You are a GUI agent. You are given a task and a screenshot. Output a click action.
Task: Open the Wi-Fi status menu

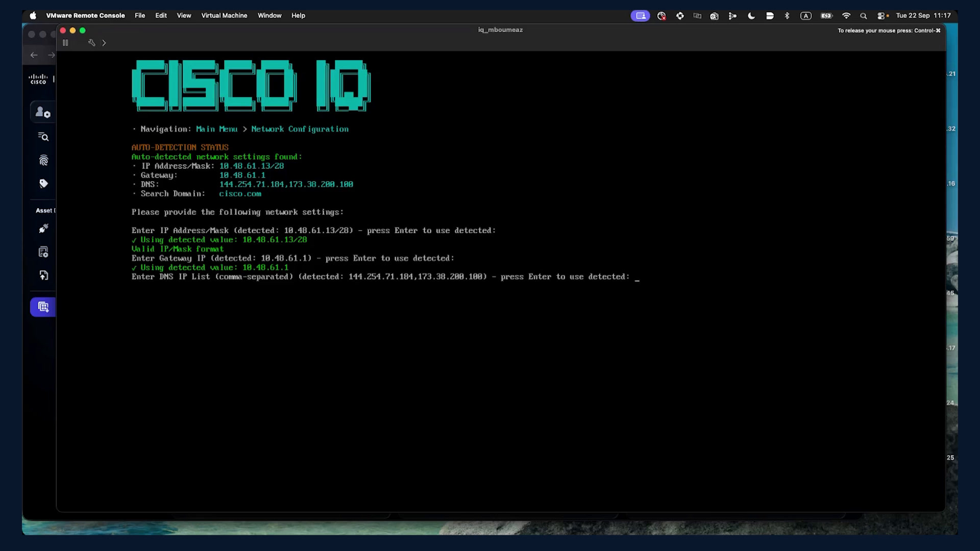846,16
